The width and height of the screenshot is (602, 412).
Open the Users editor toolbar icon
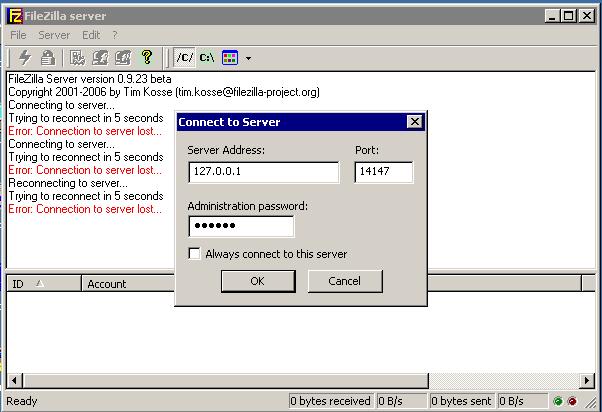[100, 58]
